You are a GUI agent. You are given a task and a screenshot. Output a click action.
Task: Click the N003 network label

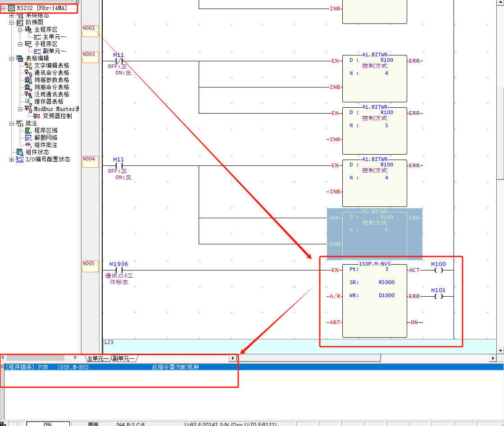pyautogui.click(x=90, y=55)
